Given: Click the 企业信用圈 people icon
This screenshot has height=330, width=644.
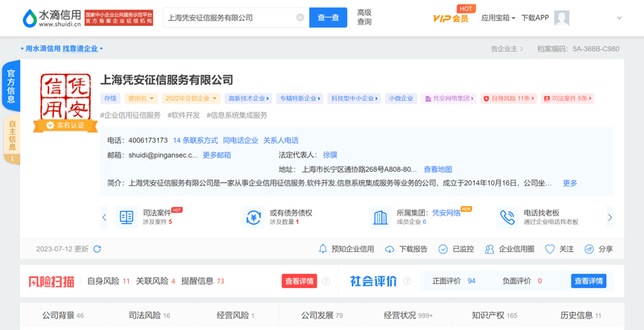Looking at the screenshot, I should [489, 249].
